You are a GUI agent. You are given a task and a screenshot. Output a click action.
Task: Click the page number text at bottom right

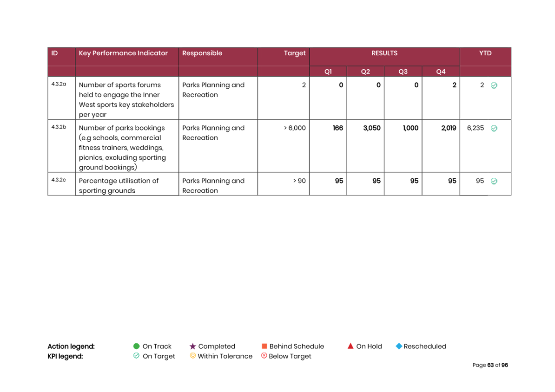pos(490,365)
